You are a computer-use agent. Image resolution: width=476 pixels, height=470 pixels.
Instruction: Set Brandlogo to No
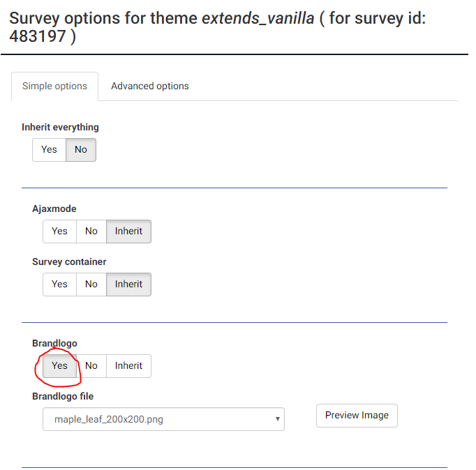tap(91, 365)
